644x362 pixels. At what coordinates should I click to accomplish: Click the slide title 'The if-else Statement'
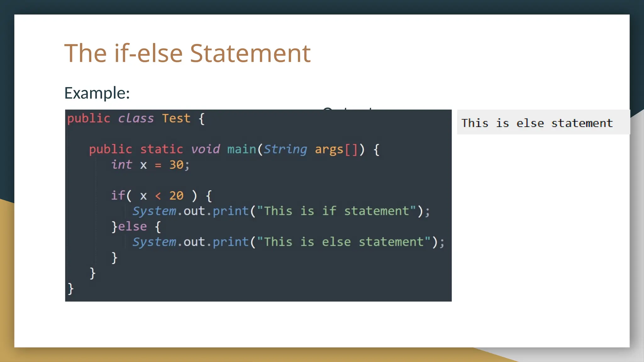(x=187, y=53)
